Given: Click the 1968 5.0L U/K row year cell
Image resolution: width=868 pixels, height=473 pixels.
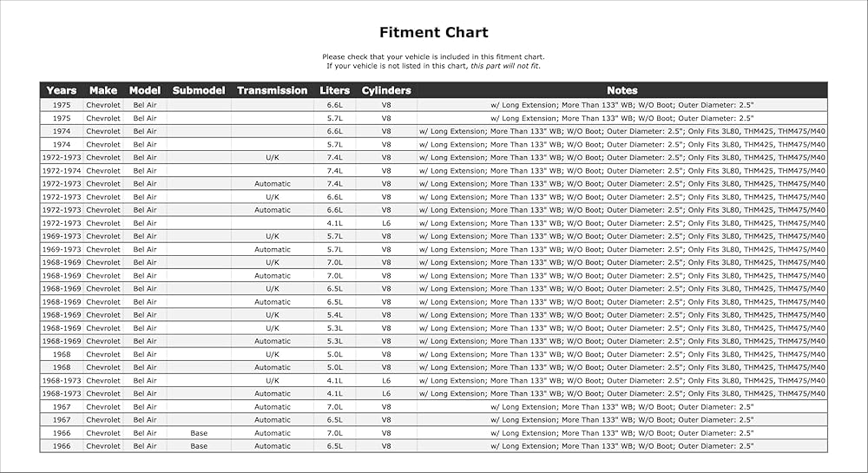Looking at the screenshot, I should coord(62,354).
